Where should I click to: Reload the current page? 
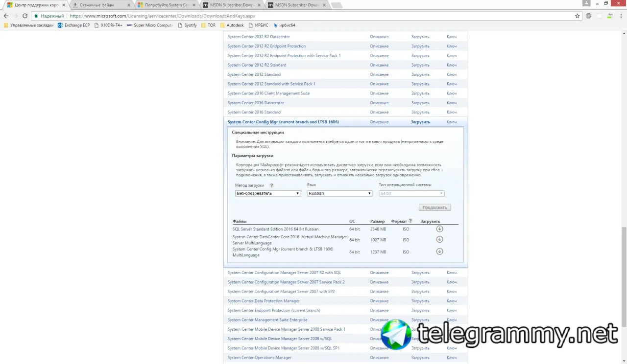point(25,16)
